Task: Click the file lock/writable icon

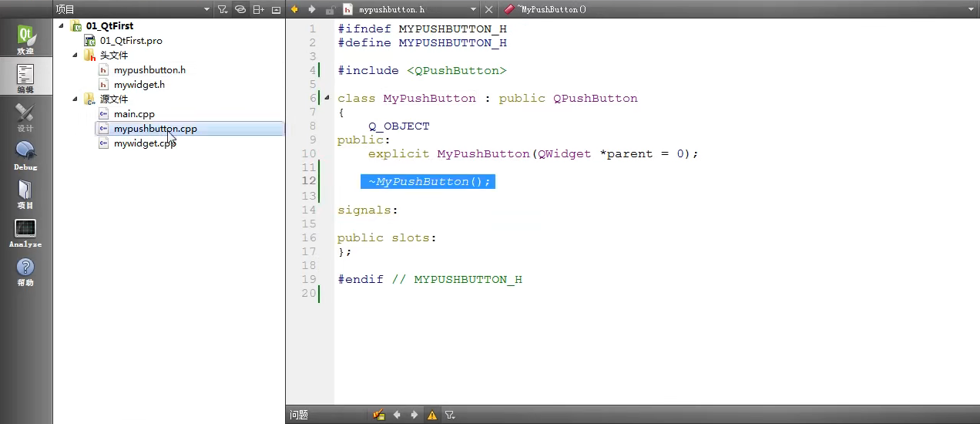Action: click(x=330, y=9)
